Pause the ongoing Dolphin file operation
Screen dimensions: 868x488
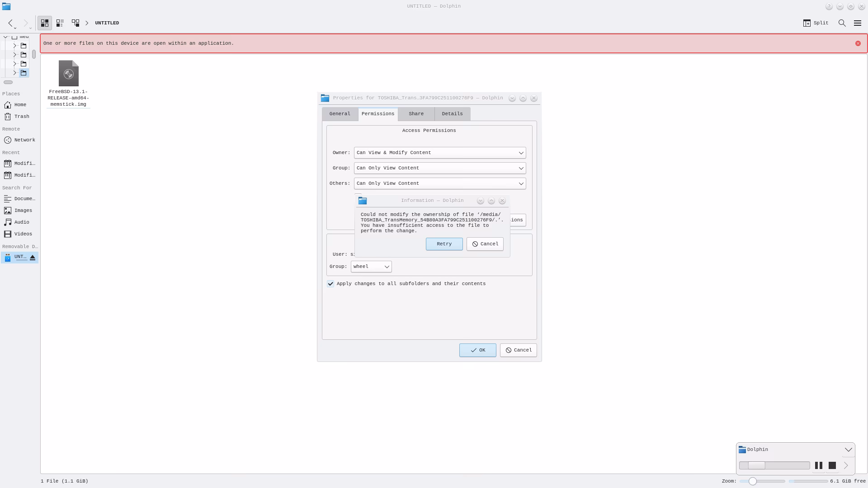click(819, 465)
